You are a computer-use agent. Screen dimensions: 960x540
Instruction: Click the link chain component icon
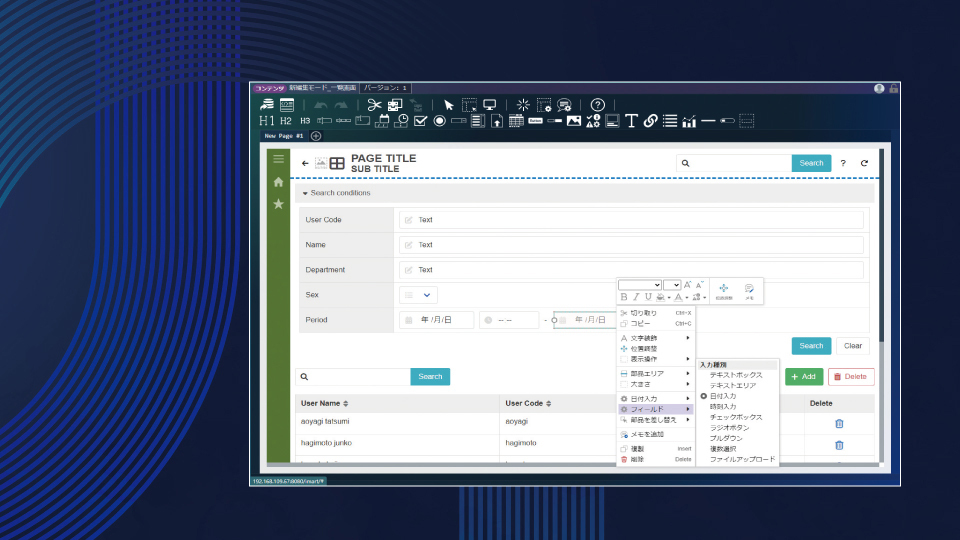(650, 121)
